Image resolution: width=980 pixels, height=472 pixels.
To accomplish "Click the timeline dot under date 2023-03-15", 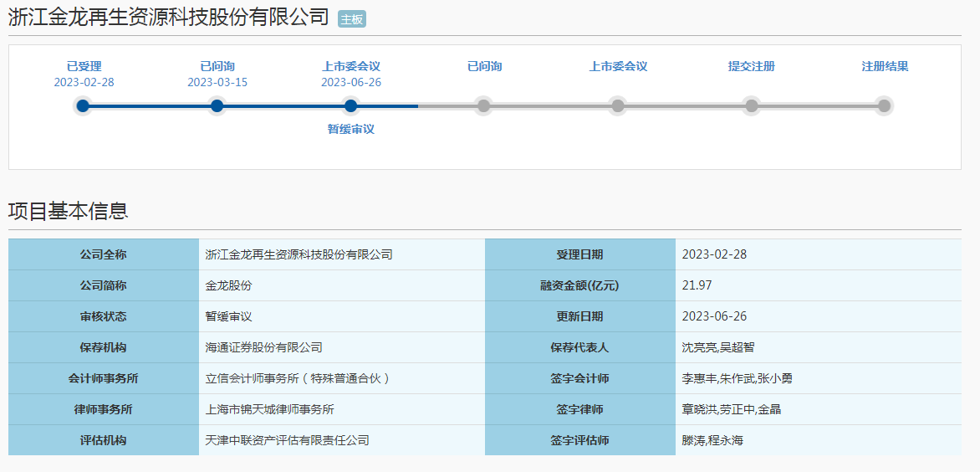I will (x=217, y=105).
